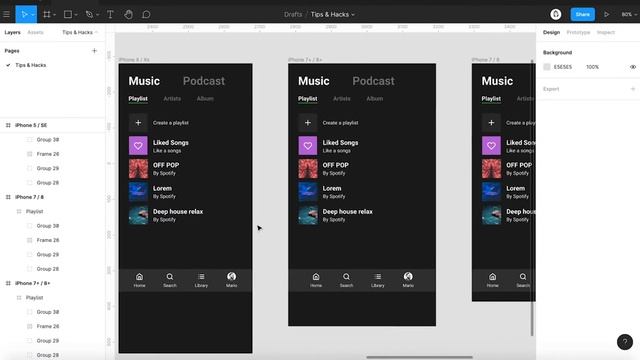Viewport: 640px width, 360px height.
Task: Select the Pen tool
Action: [x=89, y=14]
